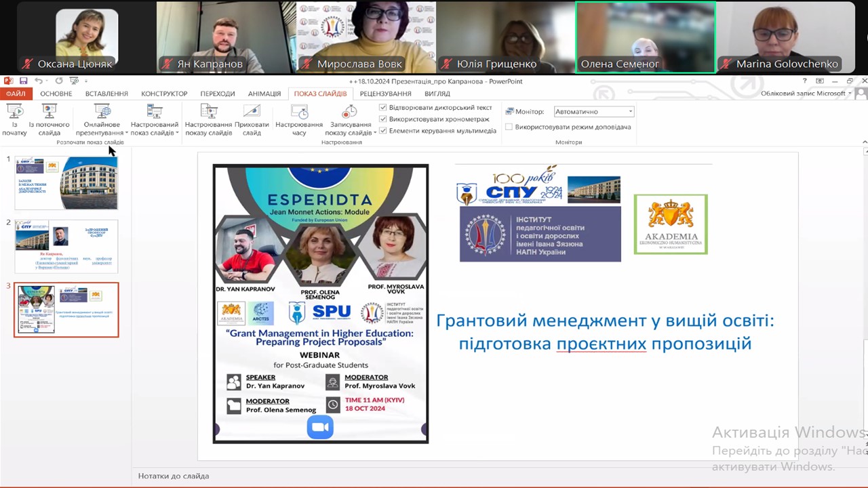Click the 'Із поточного слайда' slideshow icon
Viewport: 868px width, 488px height.
click(x=49, y=118)
